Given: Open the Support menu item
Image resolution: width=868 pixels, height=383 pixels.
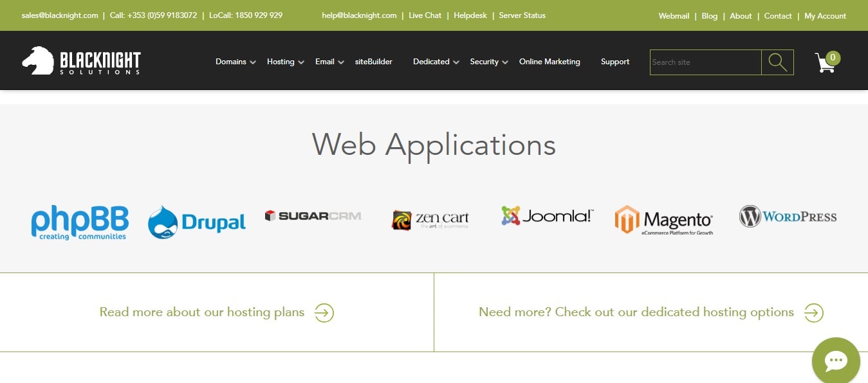Looking at the screenshot, I should point(615,62).
